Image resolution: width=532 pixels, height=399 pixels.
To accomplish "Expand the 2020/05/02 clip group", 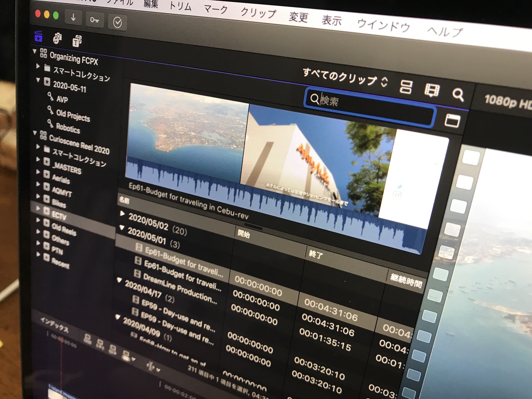I will pos(122,213).
